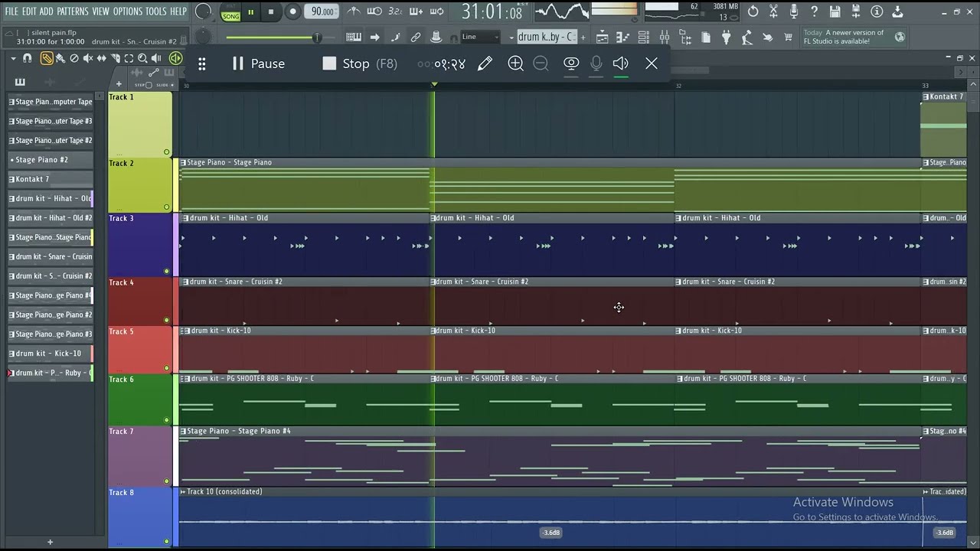
Task: Open the pattern selector 'drum k..by - C'
Action: click(x=547, y=37)
